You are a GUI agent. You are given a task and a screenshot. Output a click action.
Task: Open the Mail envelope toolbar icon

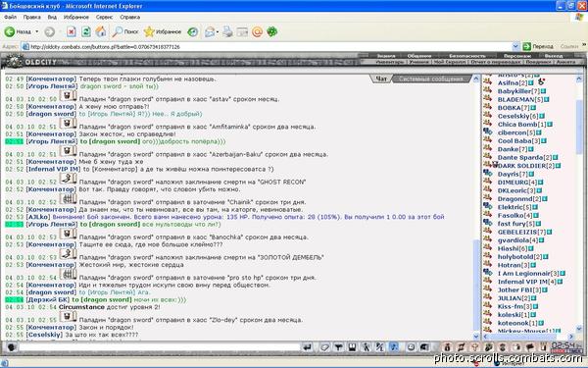pos(210,32)
